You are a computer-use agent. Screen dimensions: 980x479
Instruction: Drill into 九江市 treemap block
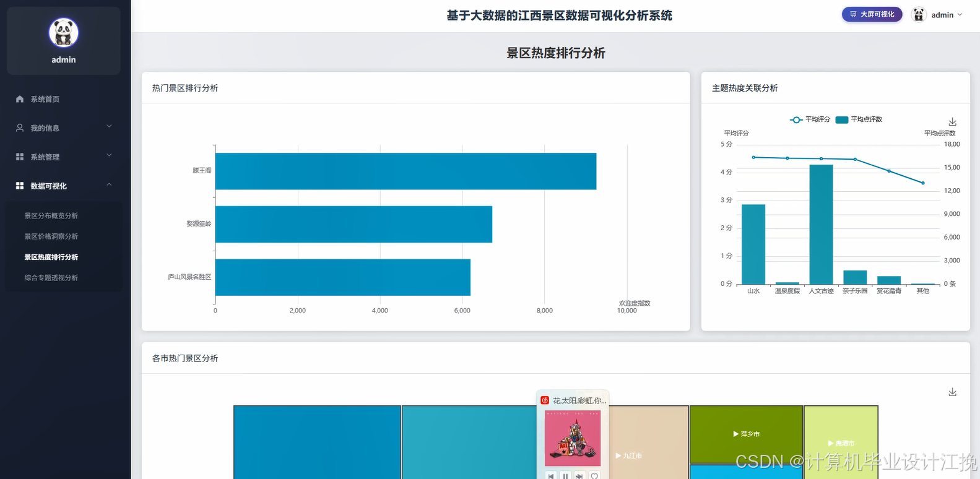tap(649, 442)
